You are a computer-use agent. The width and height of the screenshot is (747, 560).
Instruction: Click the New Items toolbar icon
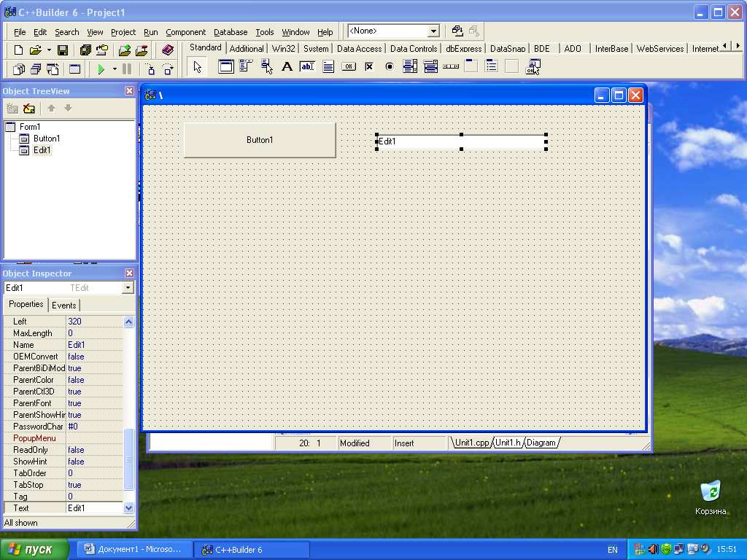click(18, 50)
